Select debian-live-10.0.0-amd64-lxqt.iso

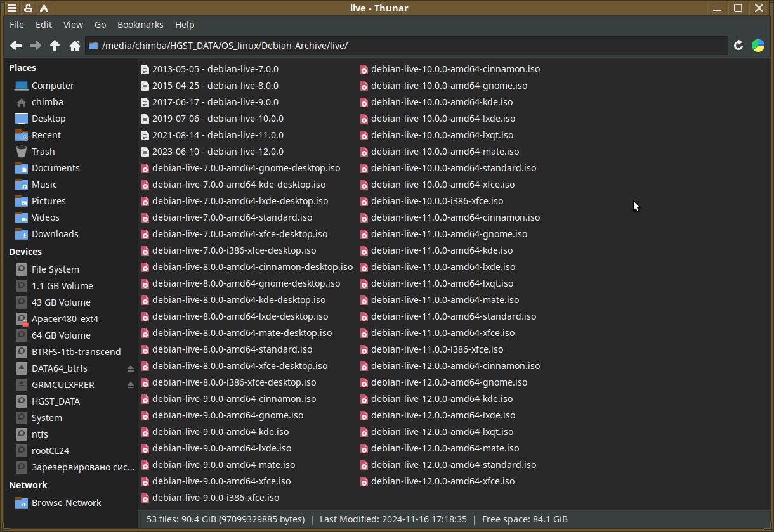(436, 135)
